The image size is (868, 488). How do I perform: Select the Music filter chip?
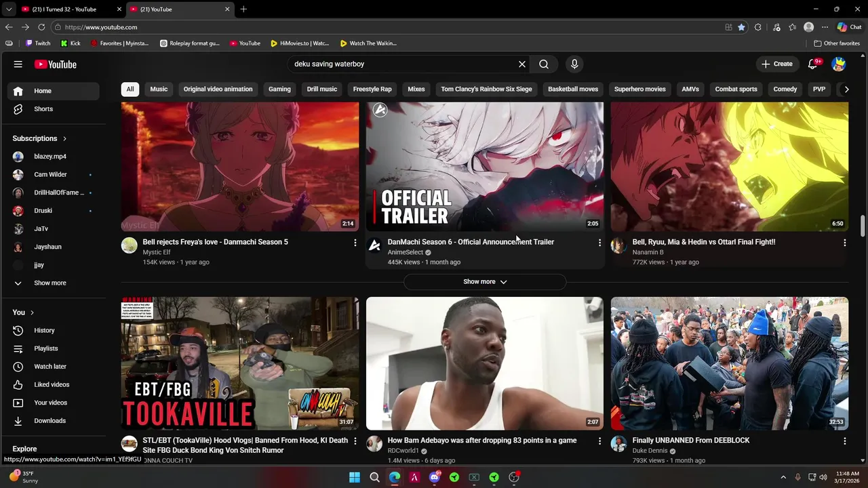tap(159, 89)
